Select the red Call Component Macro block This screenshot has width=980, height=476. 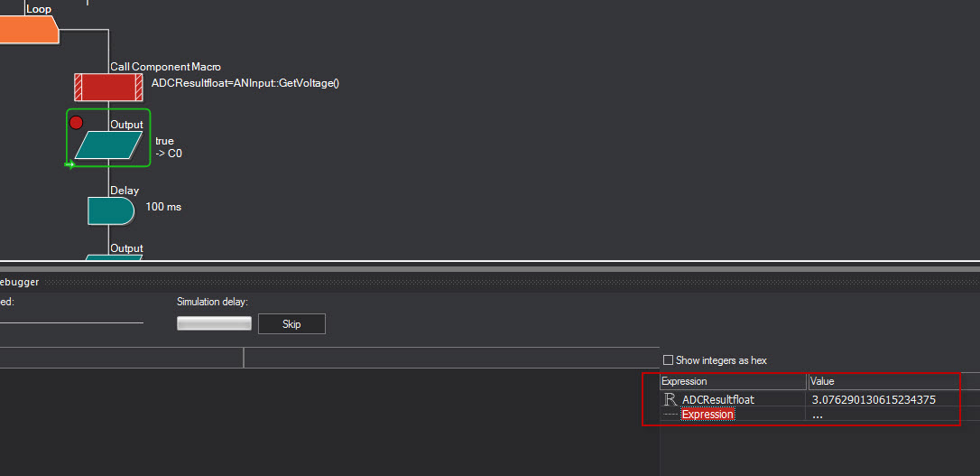[108, 87]
